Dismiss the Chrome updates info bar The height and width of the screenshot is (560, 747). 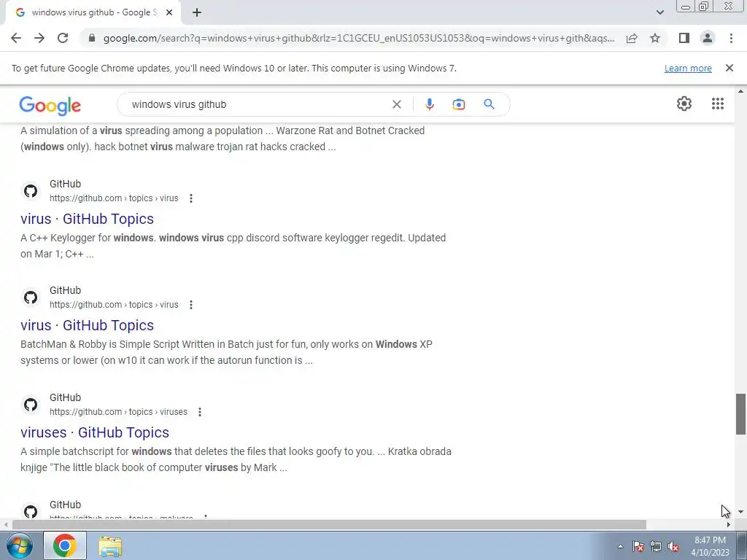point(729,68)
